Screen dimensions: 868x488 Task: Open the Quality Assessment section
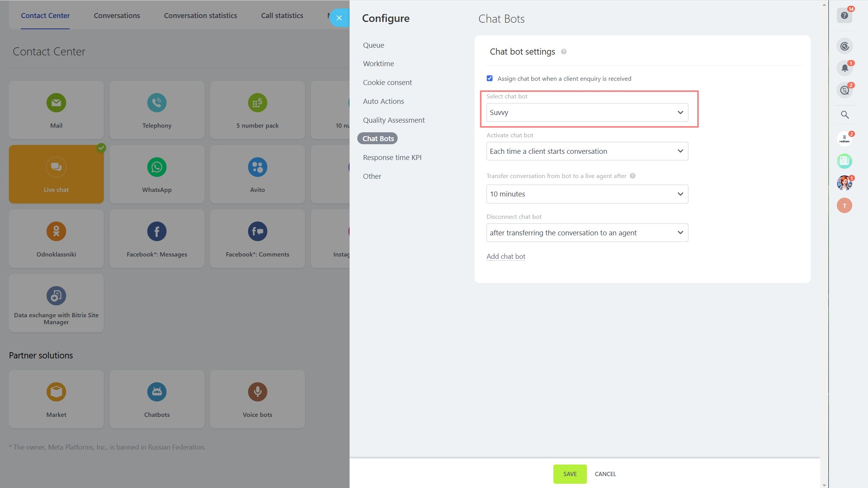tap(393, 120)
